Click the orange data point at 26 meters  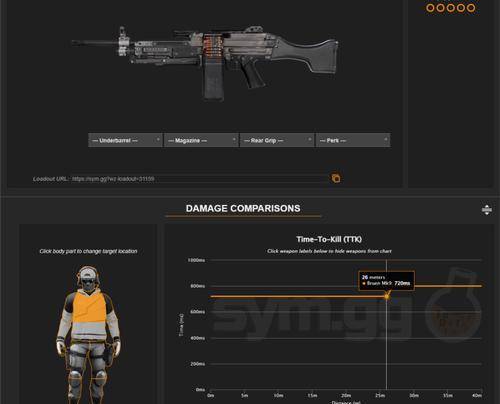[x=387, y=296]
